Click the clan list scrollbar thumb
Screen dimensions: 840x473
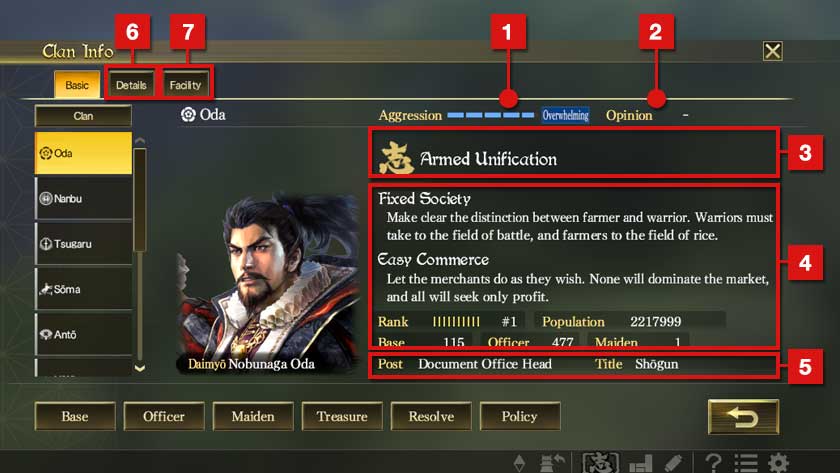[x=140, y=200]
